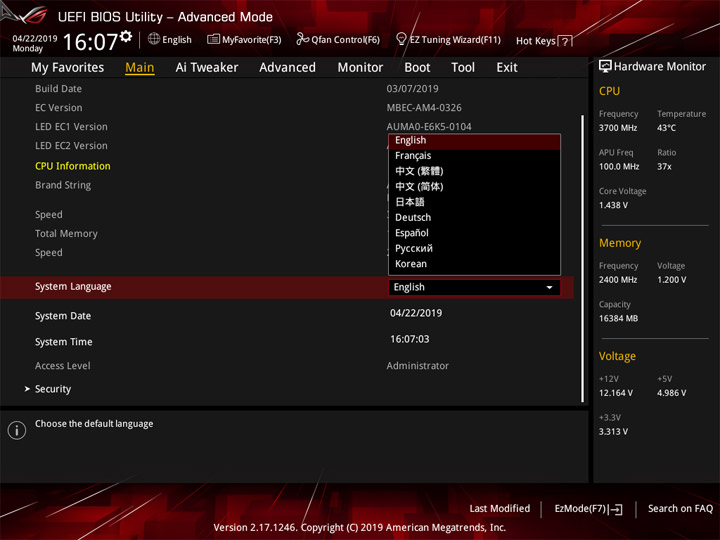Click the EzMode exit arrow icon
Viewport: 720px width, 540px height.
click(615, 509)
